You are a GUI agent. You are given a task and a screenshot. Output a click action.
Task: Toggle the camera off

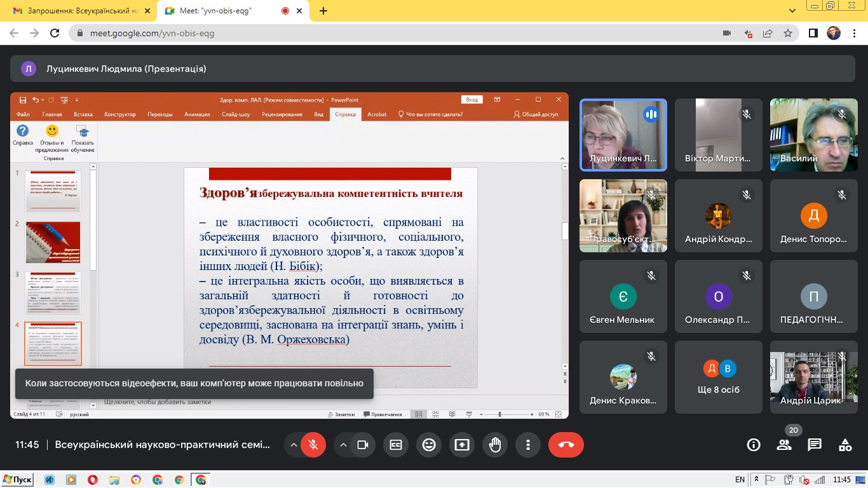pos(363,445)
